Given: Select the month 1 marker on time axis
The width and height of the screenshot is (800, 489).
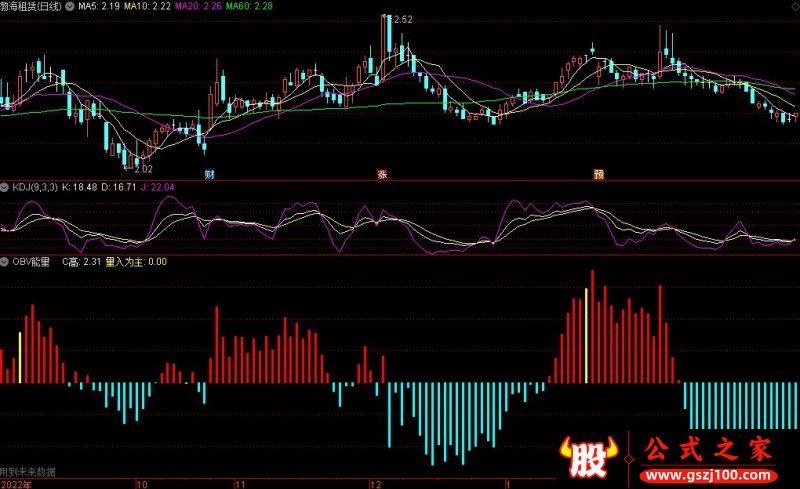Looking at the screenshot, I should (508, 484).
